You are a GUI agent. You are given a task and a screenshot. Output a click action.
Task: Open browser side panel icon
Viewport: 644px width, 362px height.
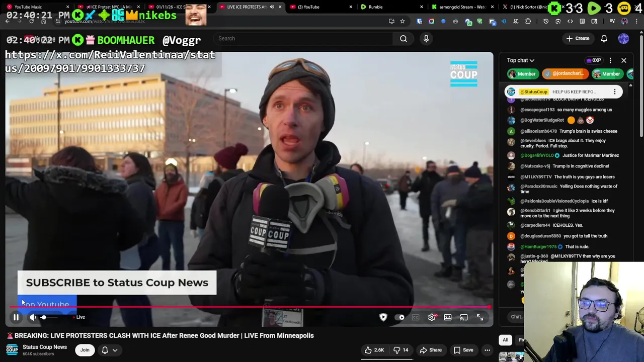(582, 21)
